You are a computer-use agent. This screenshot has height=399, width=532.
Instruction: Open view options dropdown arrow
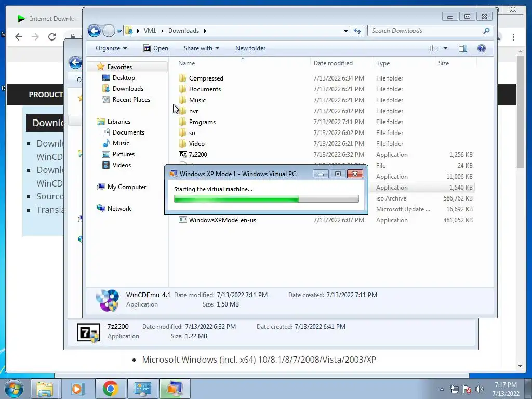pyautogui.click(x=445, y=48)
